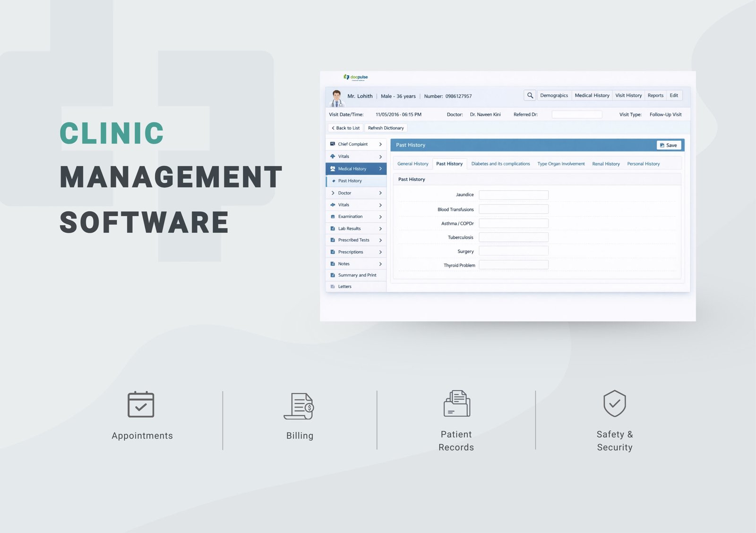Image resolution: width=756 pixels, height=533 pixels.
Task: Click the Refresh Dictionary button
Action: [x=386, y=128]
